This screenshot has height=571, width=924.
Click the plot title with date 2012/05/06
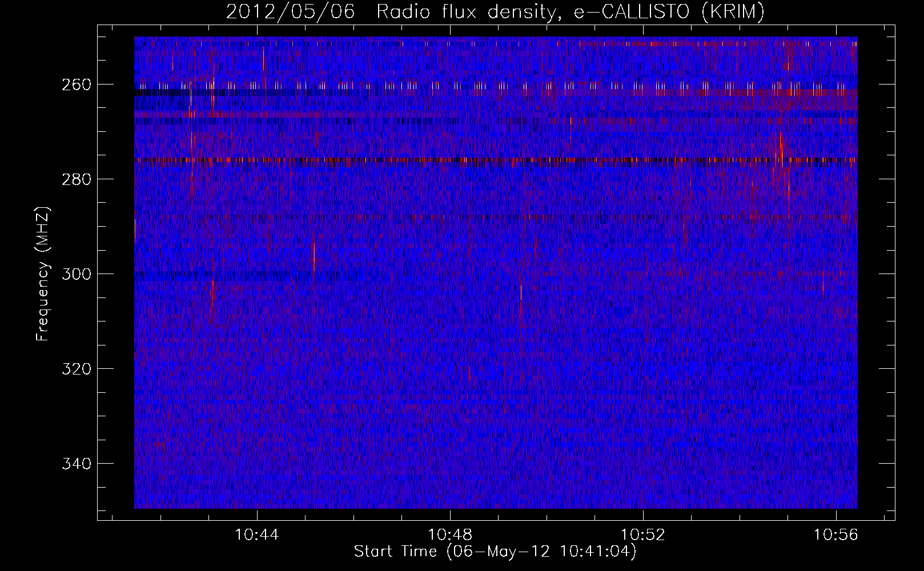click(x=495, y=12)
